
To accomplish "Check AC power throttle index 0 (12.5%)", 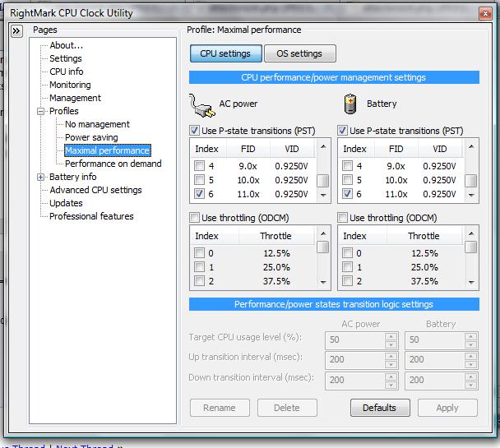I will 199,253.
